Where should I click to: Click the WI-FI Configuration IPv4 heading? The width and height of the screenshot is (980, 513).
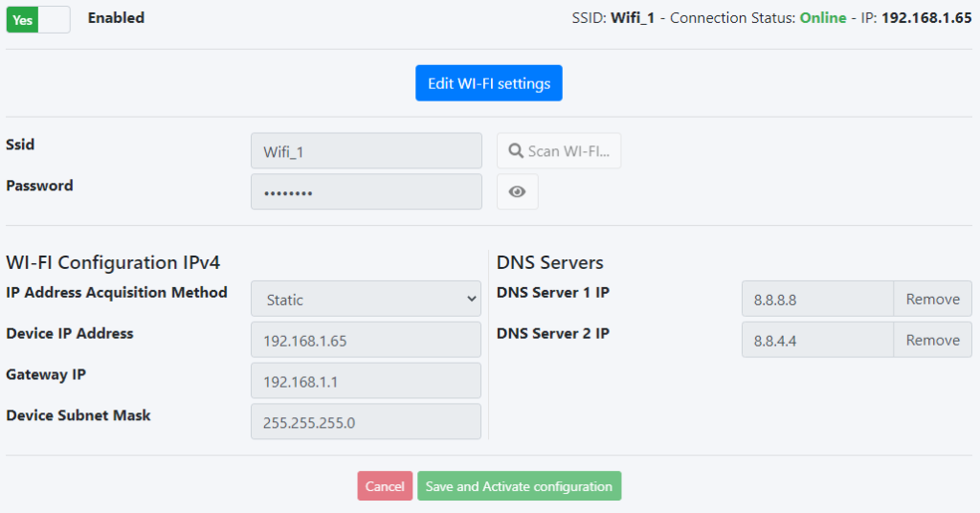(x=114, y=262)
